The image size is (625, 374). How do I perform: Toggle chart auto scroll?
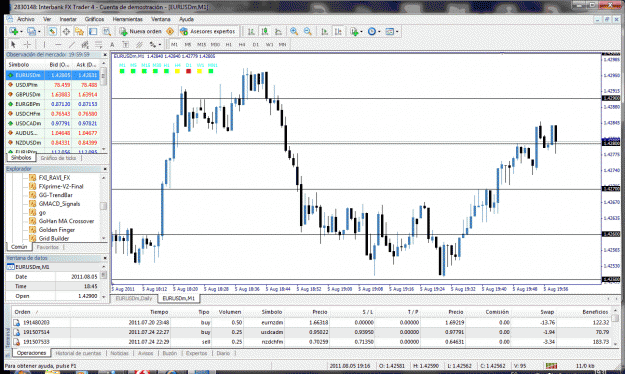tap(324, 31)
